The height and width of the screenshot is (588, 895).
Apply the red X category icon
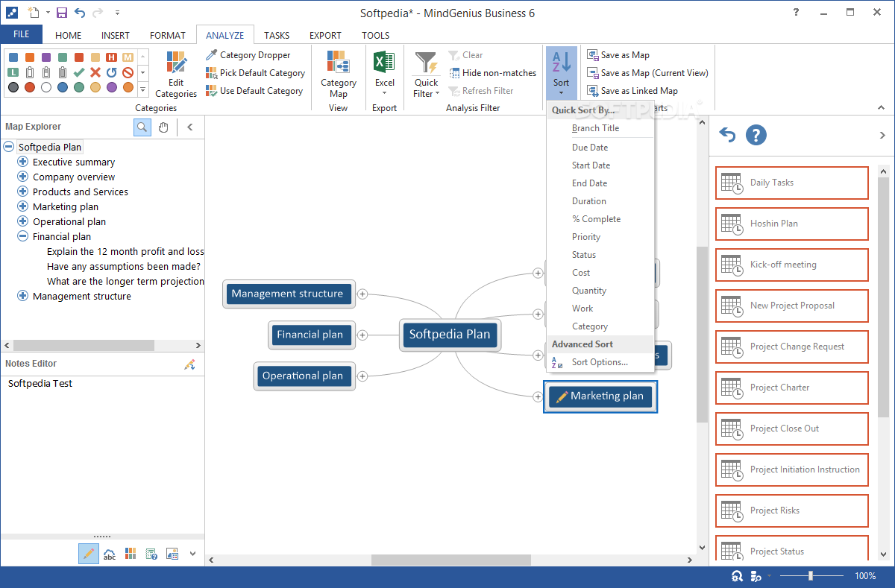pyautogui.click(x=95, y=72)
